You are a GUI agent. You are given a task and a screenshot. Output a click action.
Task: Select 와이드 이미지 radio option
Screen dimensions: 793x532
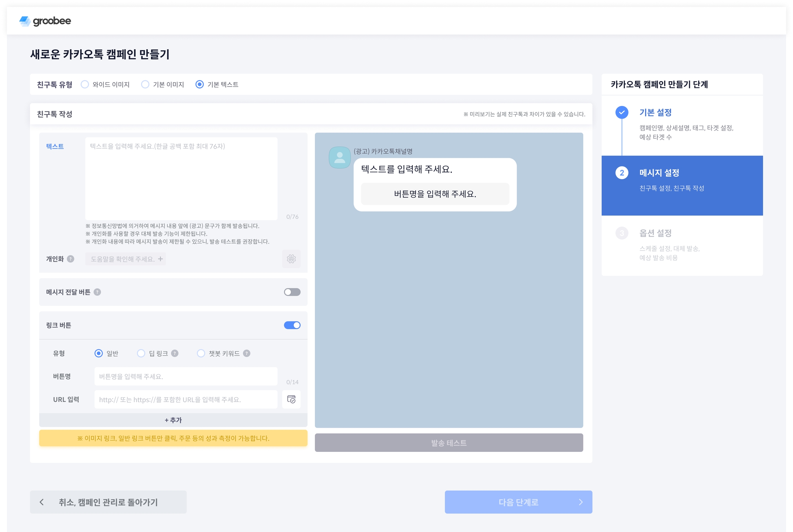click(x=85, y=84)
